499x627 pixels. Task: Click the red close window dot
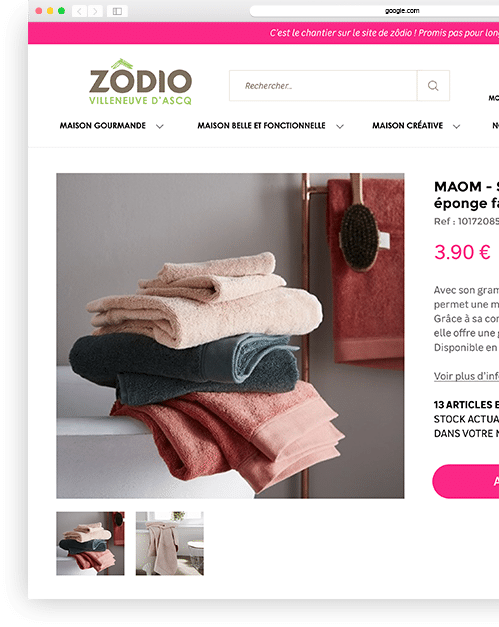(x=39, y=11)
